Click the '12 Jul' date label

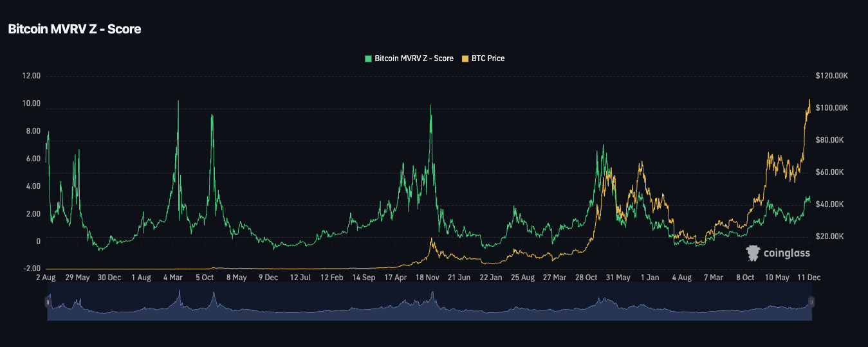300,278
